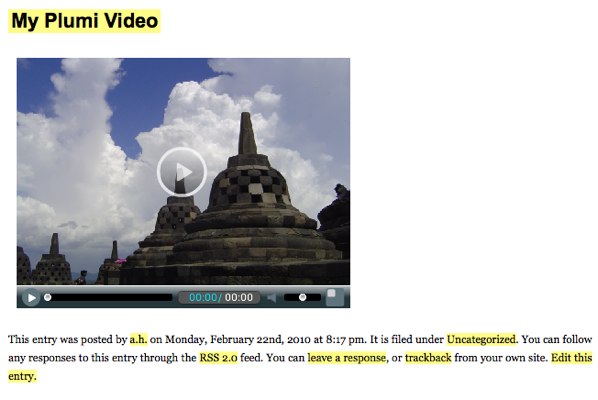598x400 pixels.
Task: Start the video with the large center play overlay
Action: (182, 172)
